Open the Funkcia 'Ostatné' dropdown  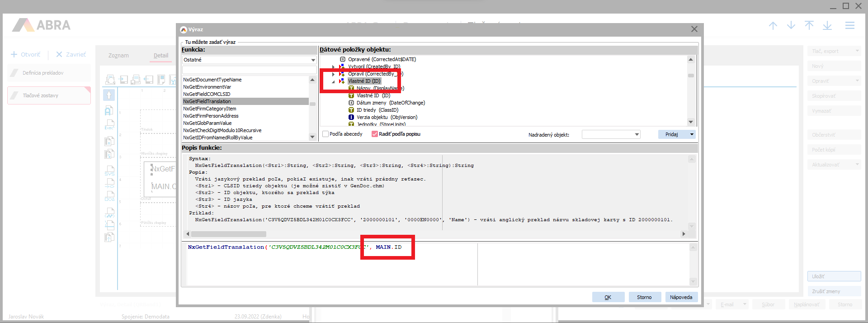[x=313, y=60]
